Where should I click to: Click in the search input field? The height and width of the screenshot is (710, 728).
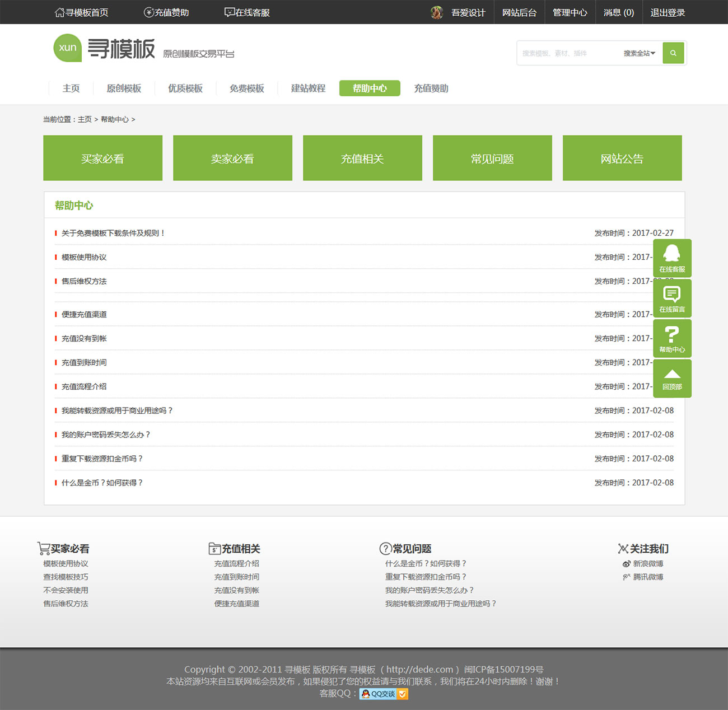coord(568,53)
